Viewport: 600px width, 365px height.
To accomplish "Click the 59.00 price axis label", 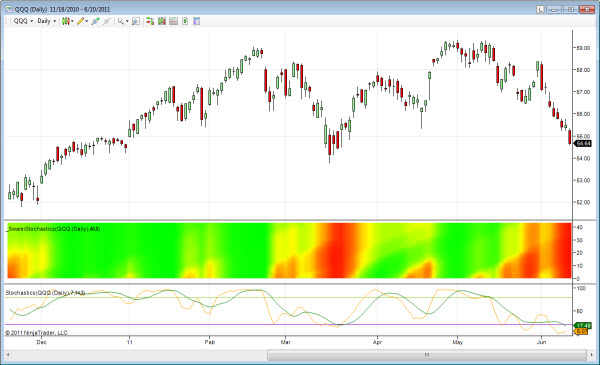I will 583,48.
